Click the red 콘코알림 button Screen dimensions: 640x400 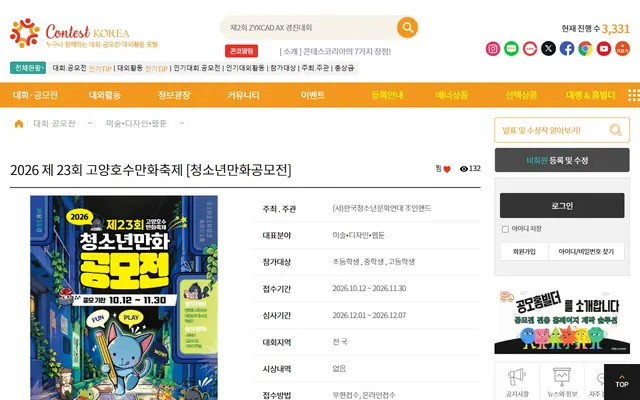(x=242, y=51)
